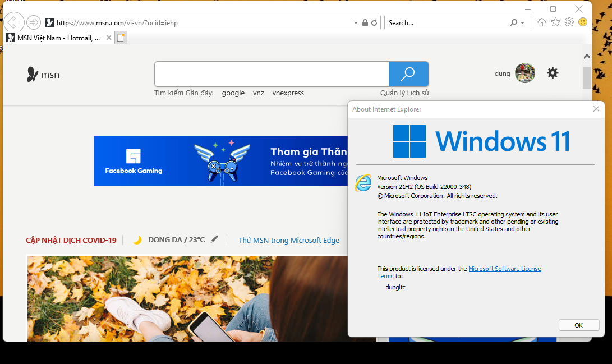Select recent search 'google'

click(233, 93)
